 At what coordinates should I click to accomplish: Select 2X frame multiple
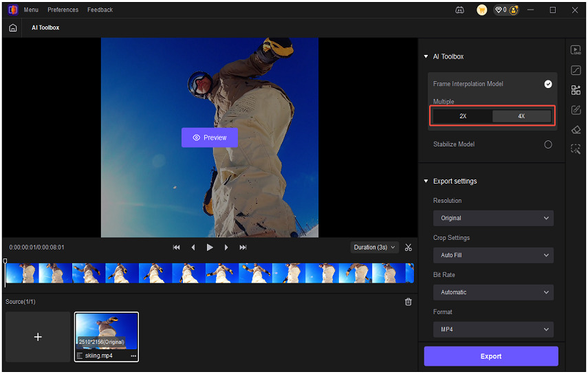[463, 116]
